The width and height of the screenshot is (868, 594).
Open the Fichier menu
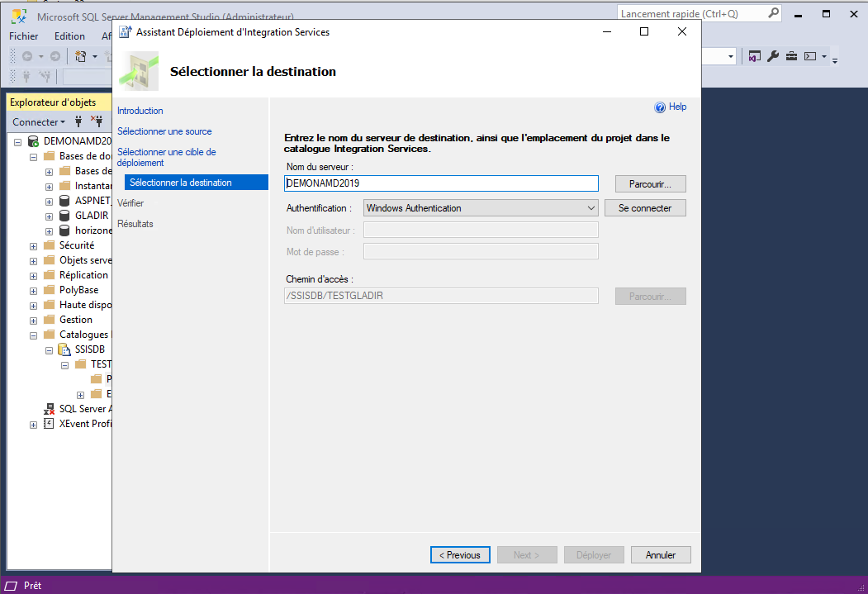pos(24,36)
